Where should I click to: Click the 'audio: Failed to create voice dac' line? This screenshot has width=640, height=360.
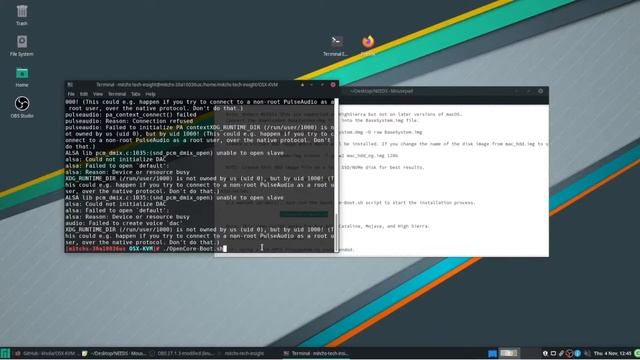[125, 223]
